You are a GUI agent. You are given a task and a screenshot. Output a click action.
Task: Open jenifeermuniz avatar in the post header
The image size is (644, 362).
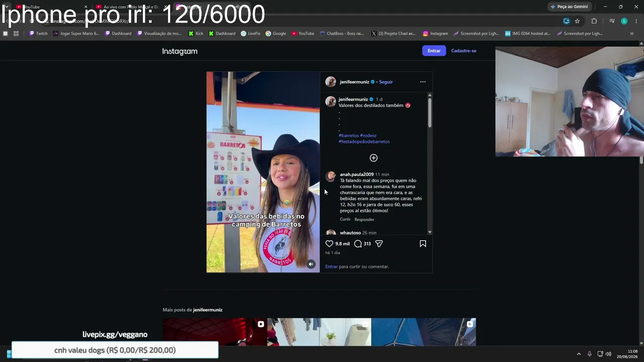[x=331, y=82]
